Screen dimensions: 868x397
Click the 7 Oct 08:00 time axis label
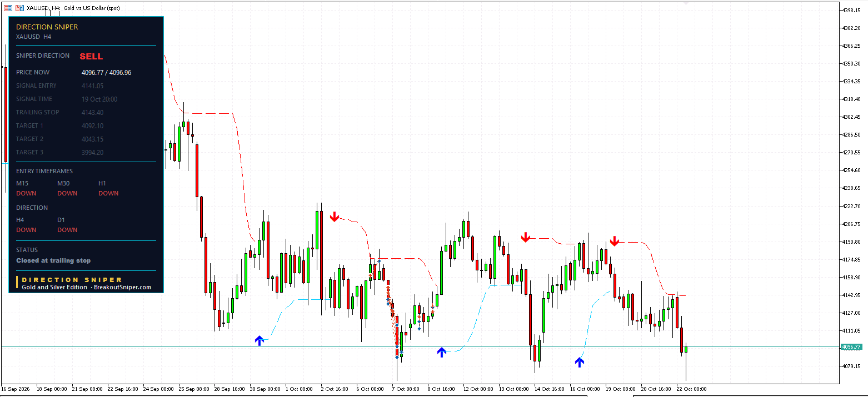coord(405,389)
